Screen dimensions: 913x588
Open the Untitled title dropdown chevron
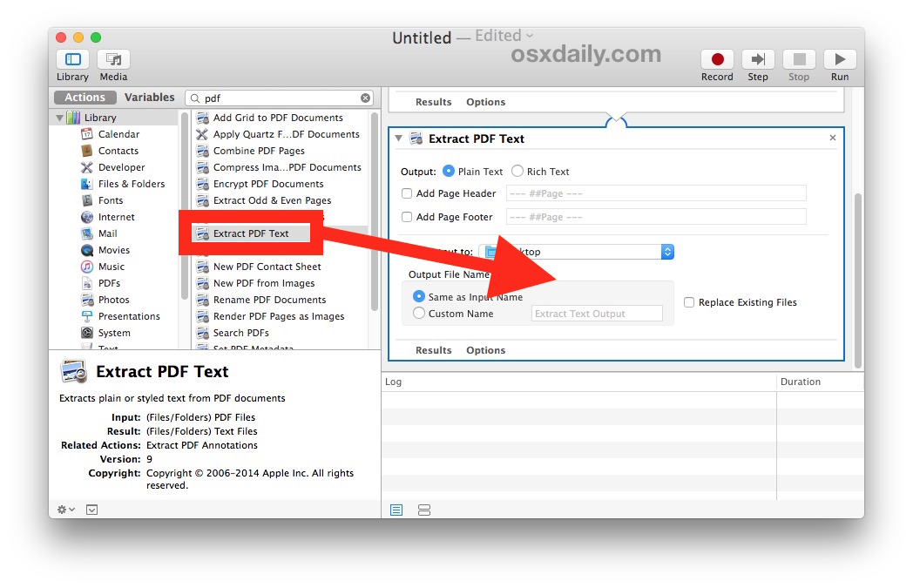click(x=530, y=36)
